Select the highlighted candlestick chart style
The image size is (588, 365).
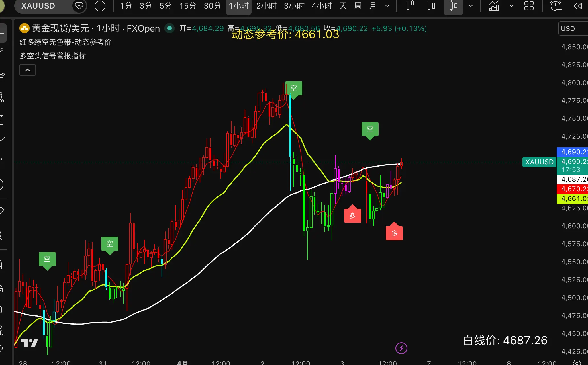click(x=453, y=6)
